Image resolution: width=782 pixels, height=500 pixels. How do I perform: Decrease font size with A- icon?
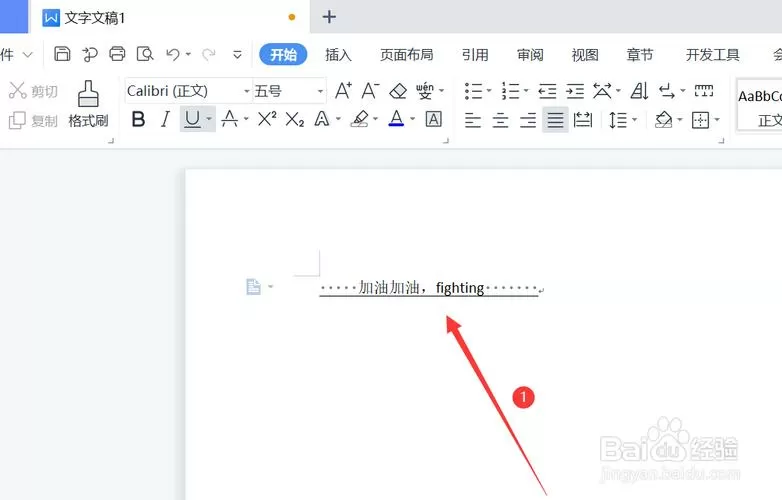370,91
